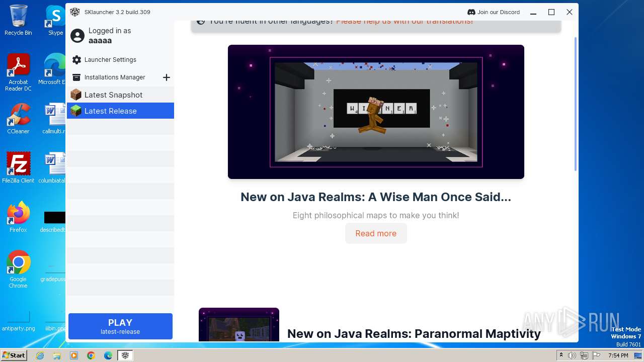Open Firefox desktop icon
This screenshot has width=644, height=362.
point(18,217)
